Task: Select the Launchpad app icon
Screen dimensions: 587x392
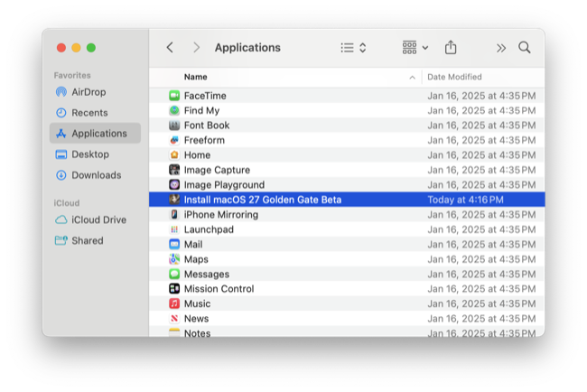Action: click(x=174, y=229)
